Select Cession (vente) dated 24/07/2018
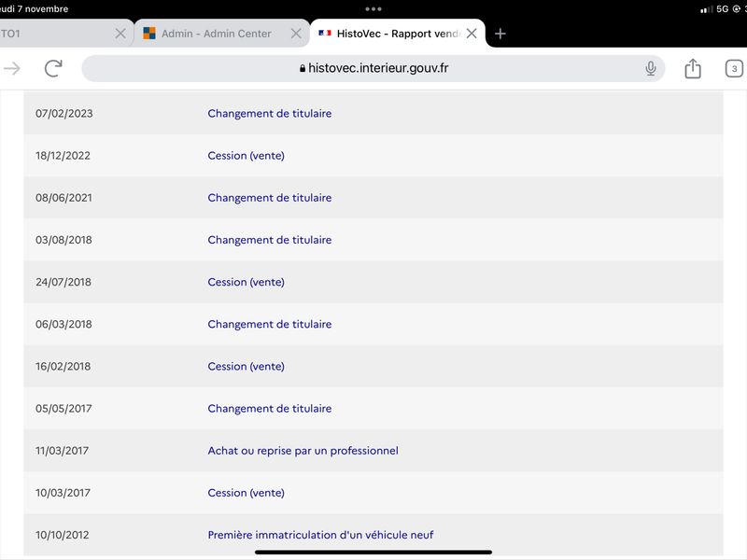The width and height of the screenshot is (747, 560). coord(246,282)
